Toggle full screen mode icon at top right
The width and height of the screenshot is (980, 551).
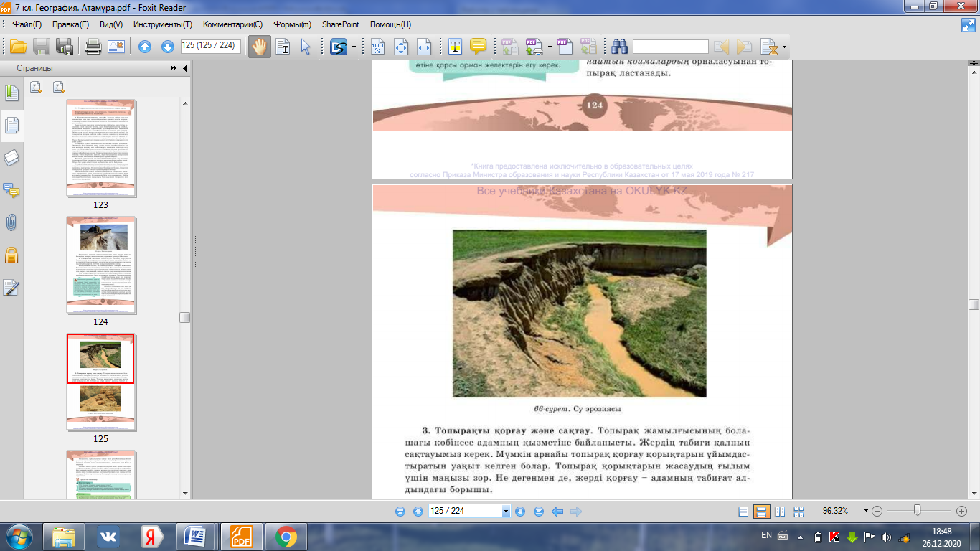coord(968,24)
